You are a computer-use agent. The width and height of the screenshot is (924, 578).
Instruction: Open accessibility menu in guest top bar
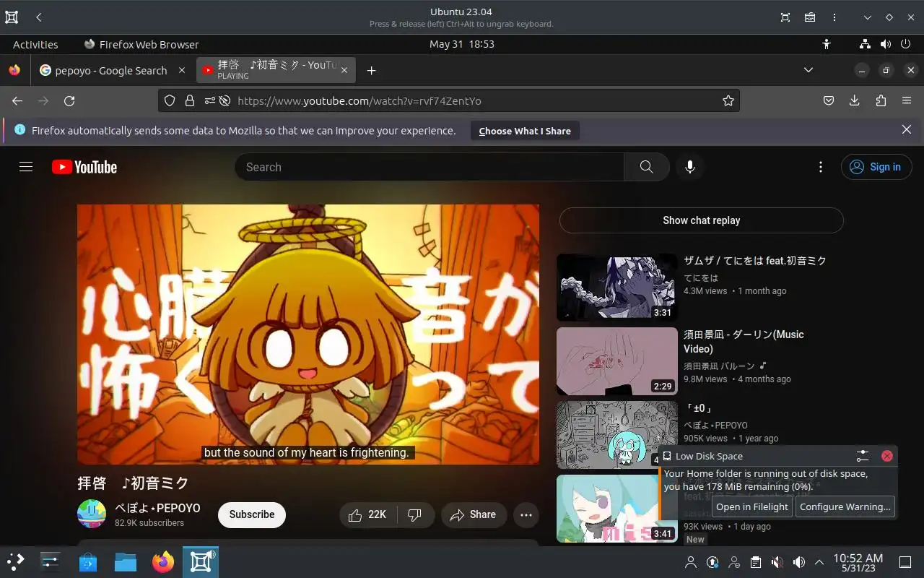[x=827, y=44]
